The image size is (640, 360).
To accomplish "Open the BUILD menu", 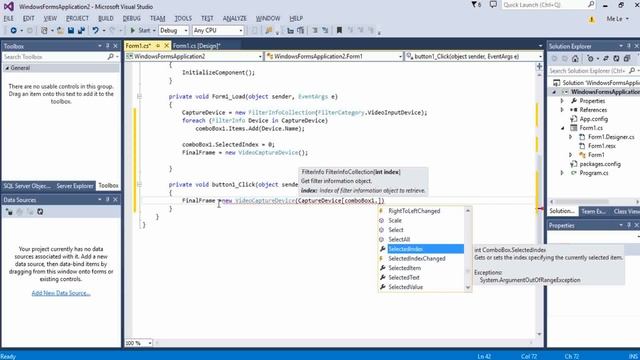I will coord(106,18).
